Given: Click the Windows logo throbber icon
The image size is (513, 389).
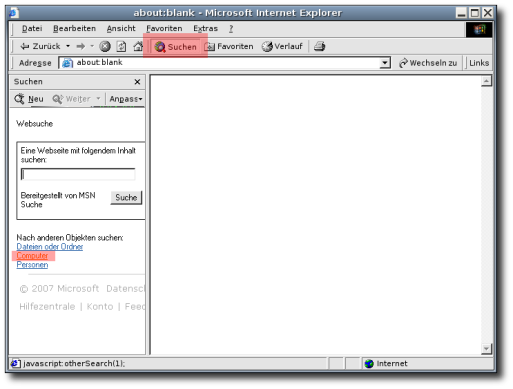Looking at the screenshot, I should (479, 30).
